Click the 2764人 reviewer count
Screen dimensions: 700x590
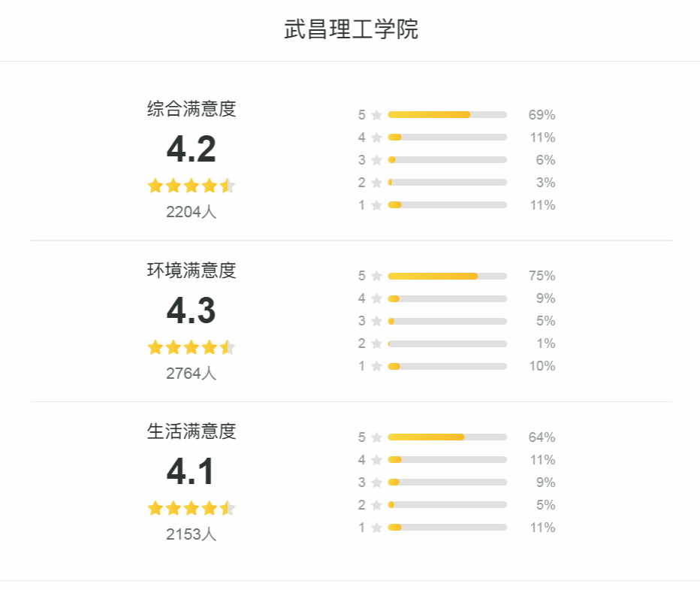click(x=192, y=374)
